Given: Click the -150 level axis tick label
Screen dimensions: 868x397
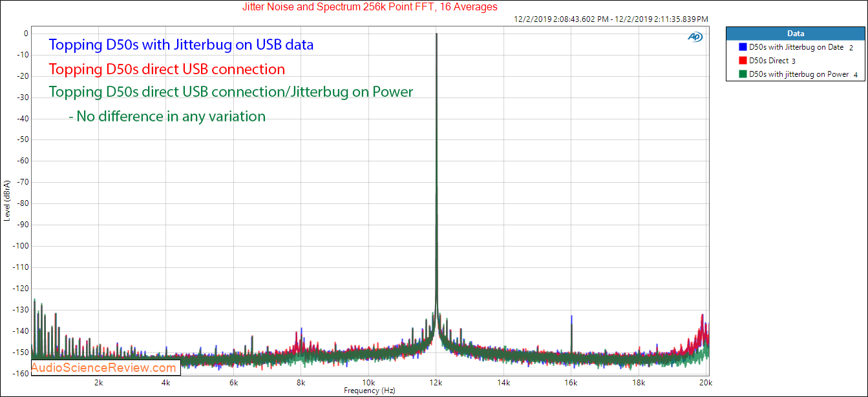Looking at the screenshot, I should point(21,352).
